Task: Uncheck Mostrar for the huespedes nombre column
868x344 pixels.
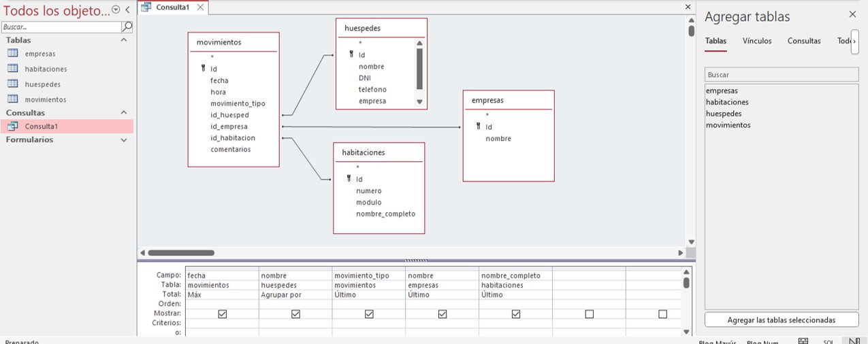Action: (295, 314)
